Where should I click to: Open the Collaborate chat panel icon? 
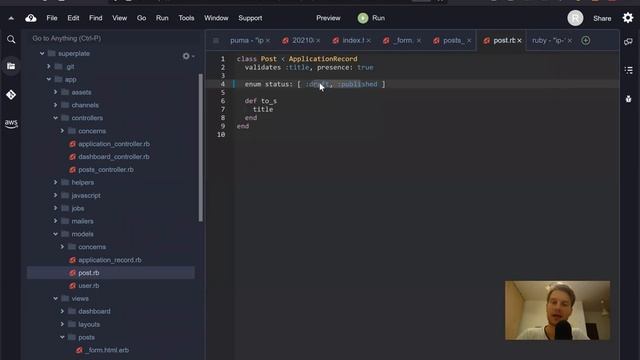(629, 42)
